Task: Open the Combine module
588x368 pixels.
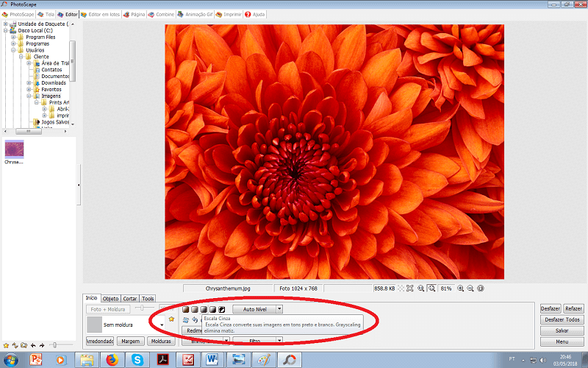Action: pyautogui.click(x=162, y=14)
